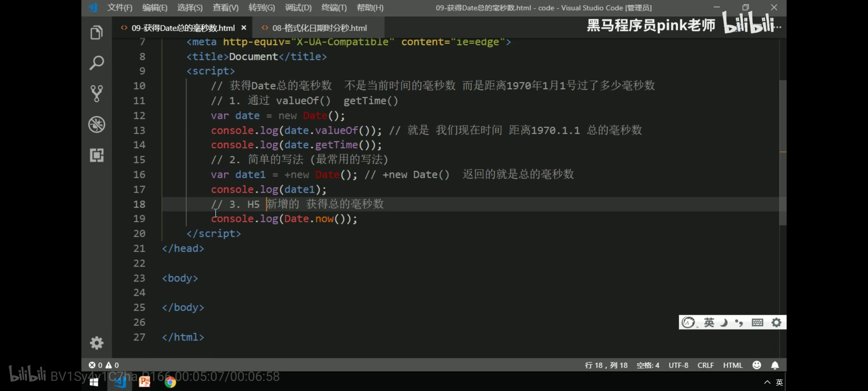Open the Explorer files icon in activity bar
The height and width of the screenshot is (391, 868).
(97, 33)
